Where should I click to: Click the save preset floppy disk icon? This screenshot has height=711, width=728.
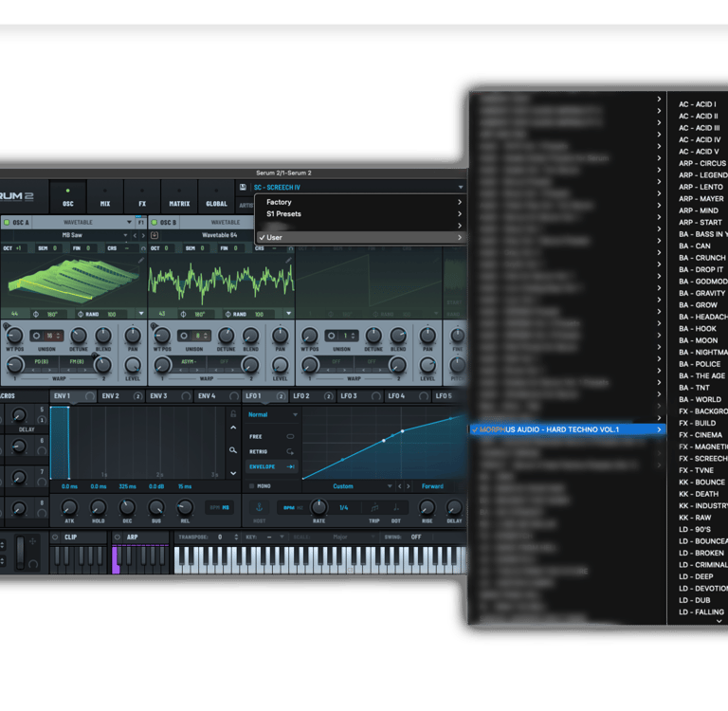click(243, 187)
